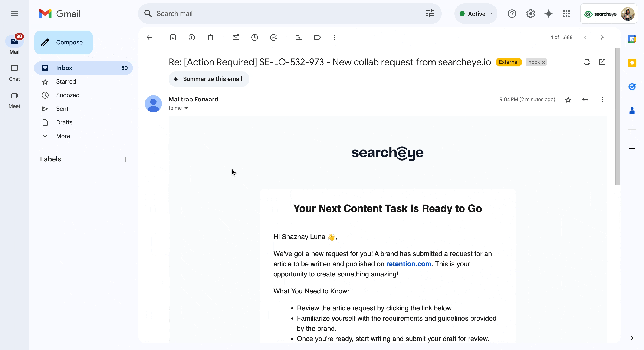
Task: Snooze this email via clock icon
Action: click(x=254, y=37)
